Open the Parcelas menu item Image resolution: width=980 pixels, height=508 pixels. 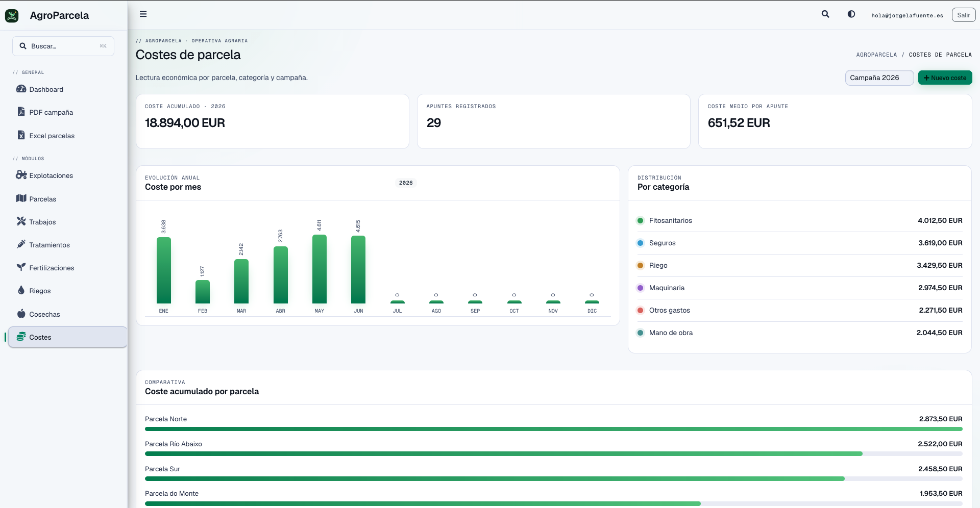point(67,199)
